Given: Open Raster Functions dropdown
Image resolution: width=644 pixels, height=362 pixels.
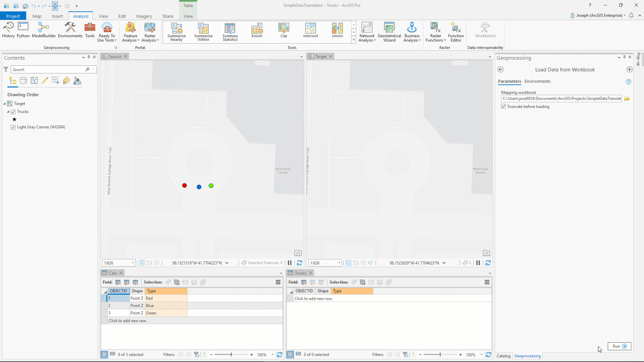Looking at the screenshot, I should pos(436,32).
